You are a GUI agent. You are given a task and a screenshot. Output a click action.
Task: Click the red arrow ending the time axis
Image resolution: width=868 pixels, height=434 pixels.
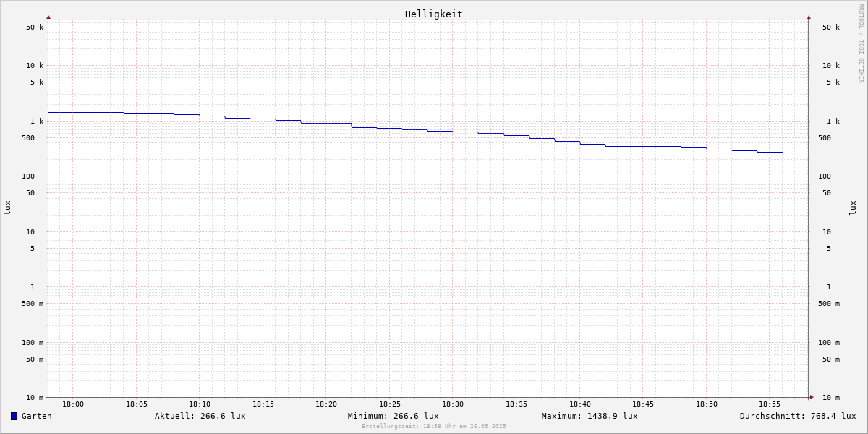pos(812,397)
